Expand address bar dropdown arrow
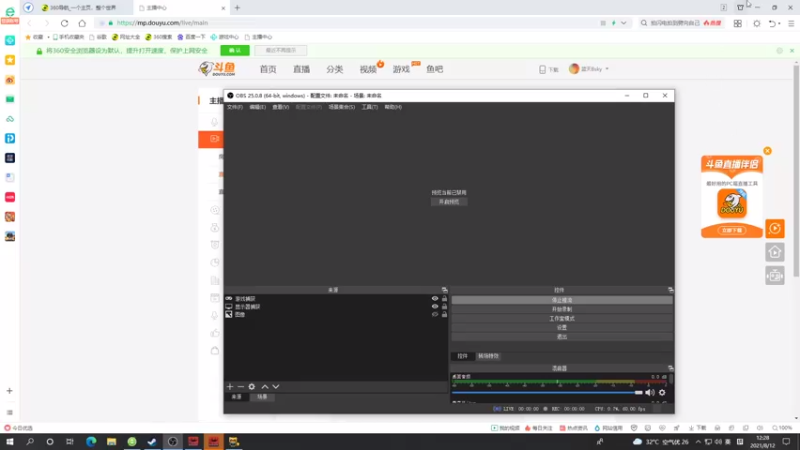The width and height of the screenshot is (800, 450). tap(623, 23)
